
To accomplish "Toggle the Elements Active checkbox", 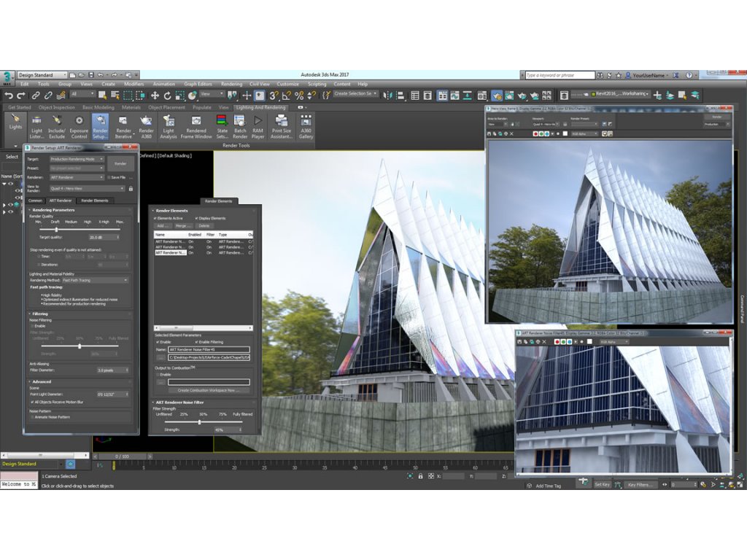I will tap(155, 218).
